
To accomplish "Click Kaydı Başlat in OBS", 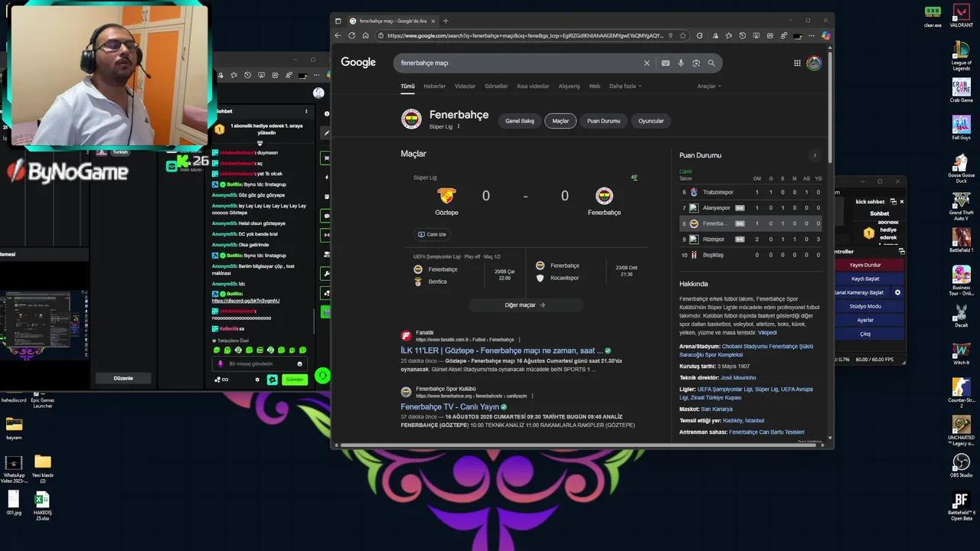I will pos(865,279).
